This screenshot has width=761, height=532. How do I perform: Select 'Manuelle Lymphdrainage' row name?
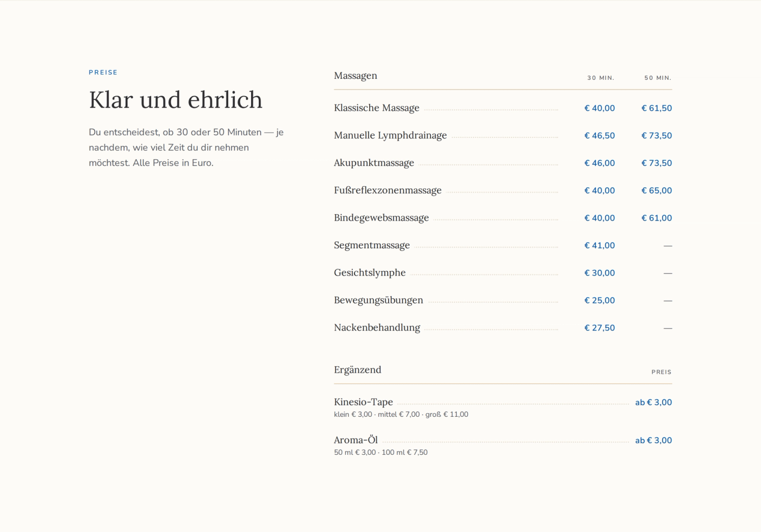coord(390,135)
